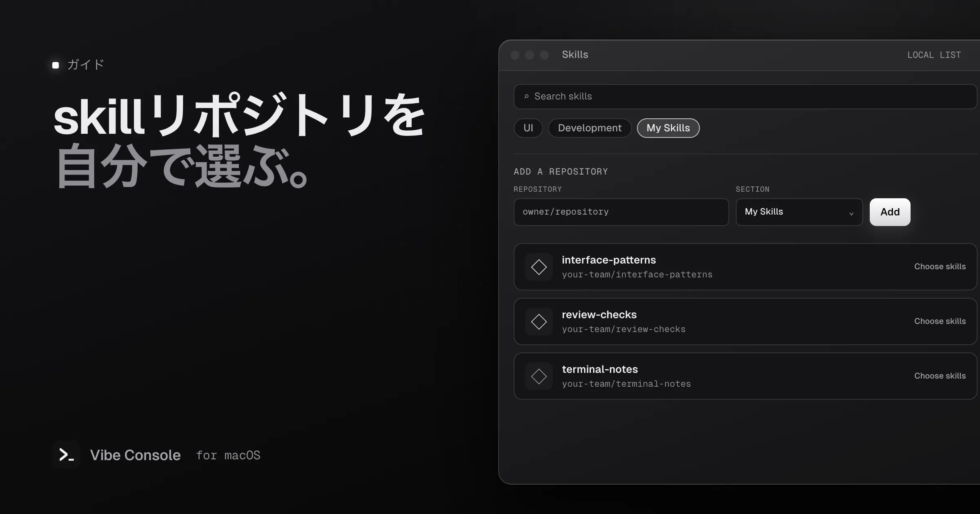This screenshot has height=514, width=980.
Task: Click your-team/interface-patterns path text
Action: [637, 275]
